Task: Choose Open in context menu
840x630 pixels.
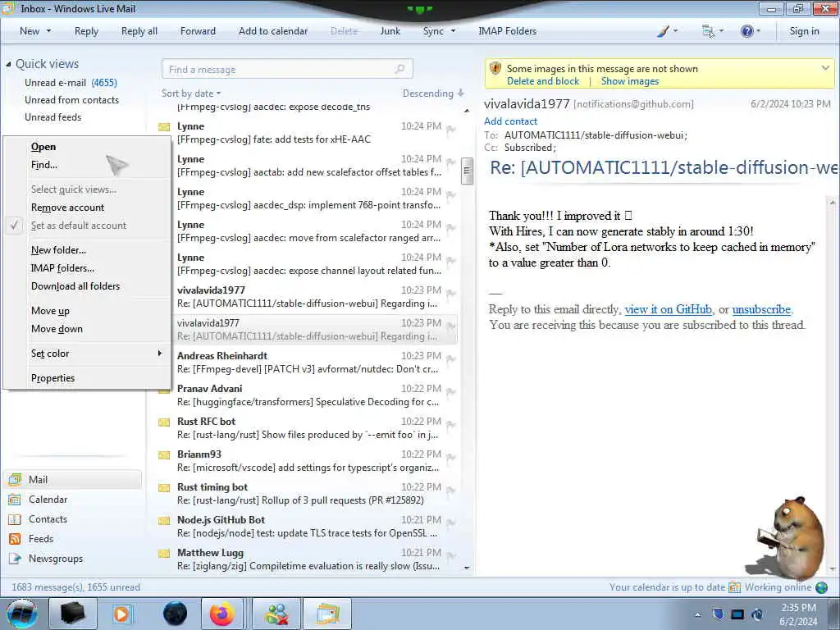Action: click(x=43, y=147)
